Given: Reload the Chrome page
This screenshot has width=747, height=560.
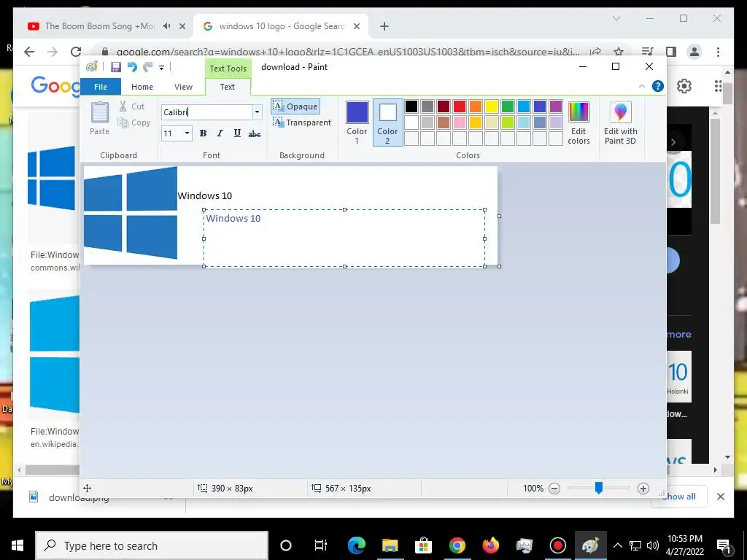Looking at the screenshot, I should coord(75,52).
